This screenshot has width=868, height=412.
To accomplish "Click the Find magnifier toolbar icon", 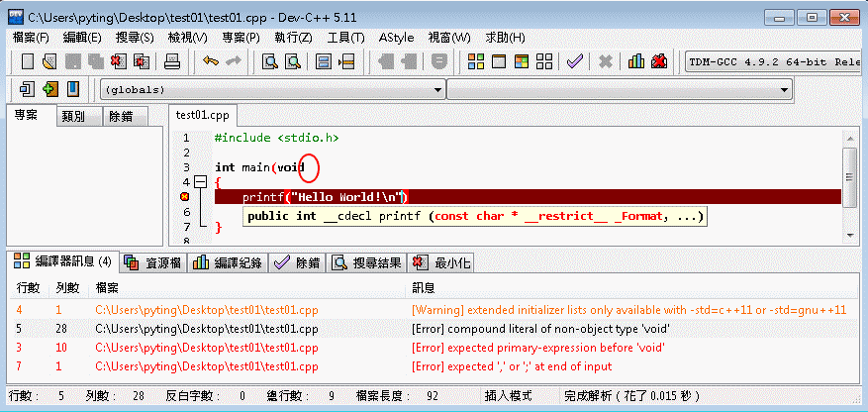I will pos(269,61).
